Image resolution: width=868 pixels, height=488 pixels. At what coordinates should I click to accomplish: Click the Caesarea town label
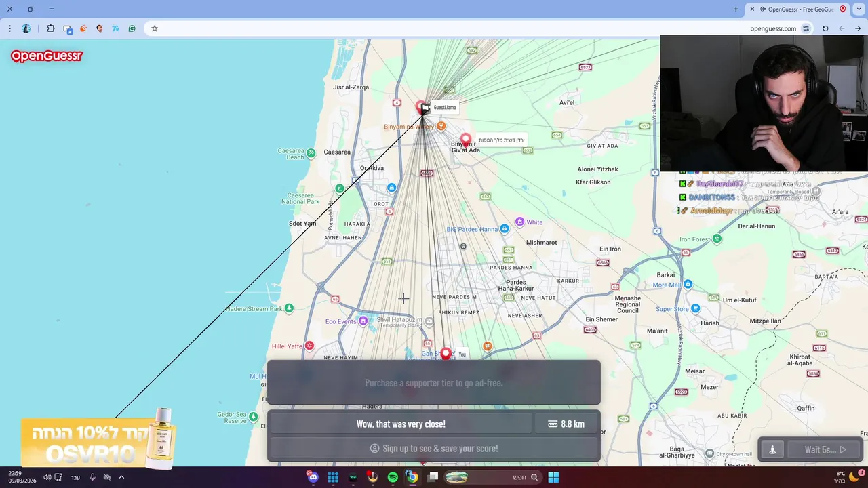pos(337,152)
